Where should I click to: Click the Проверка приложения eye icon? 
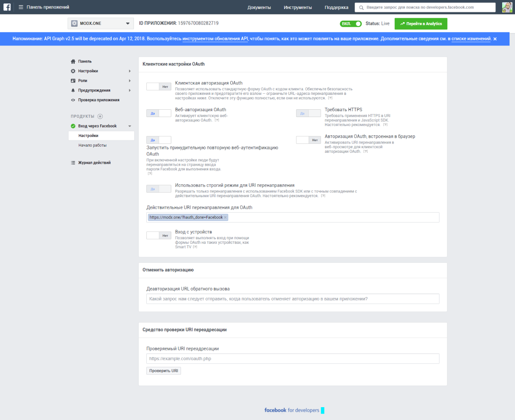pyautogui.click(x=73, y=100)
